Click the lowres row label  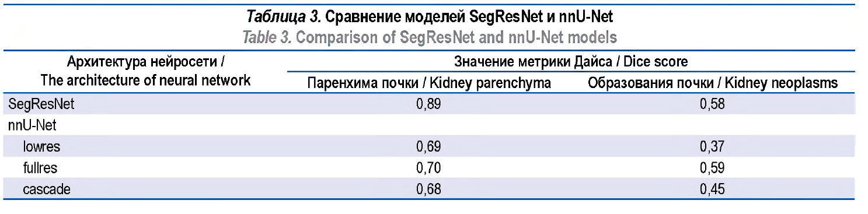(x=41, y=147)
